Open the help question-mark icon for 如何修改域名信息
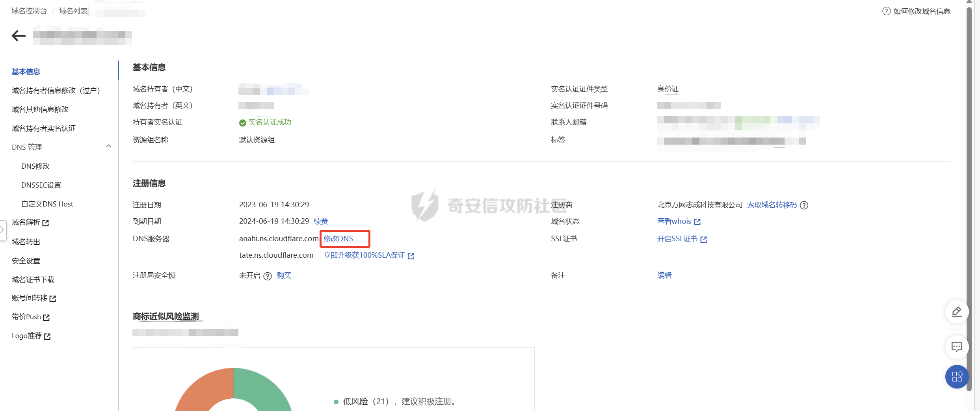 click(886, 11)
